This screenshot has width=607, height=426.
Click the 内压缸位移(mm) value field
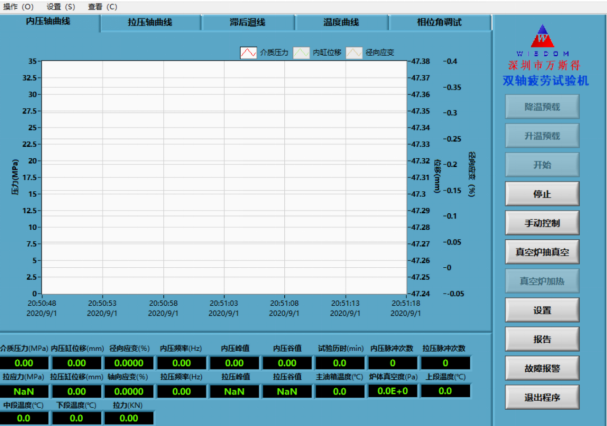click(77, 363)
